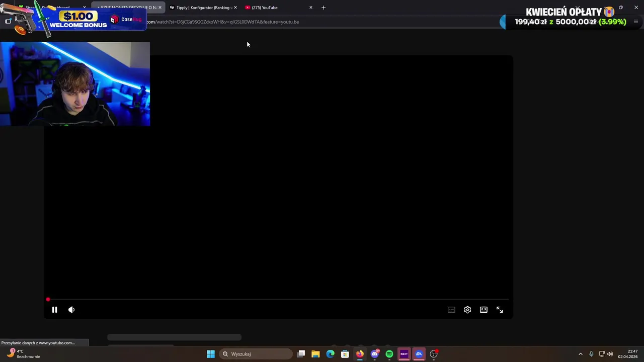Click the browser address bar URL

pyautogui.click(x=224, y=22)
